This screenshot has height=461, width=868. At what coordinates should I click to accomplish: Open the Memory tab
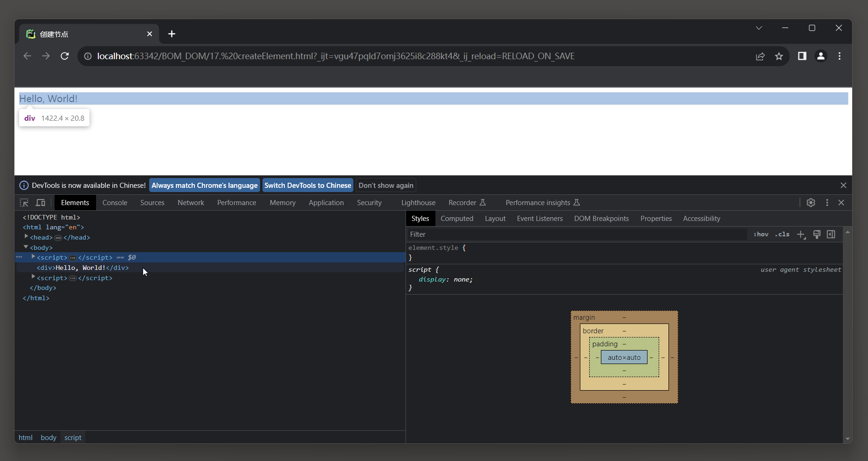pyautogui.click(x=282, y=203)
